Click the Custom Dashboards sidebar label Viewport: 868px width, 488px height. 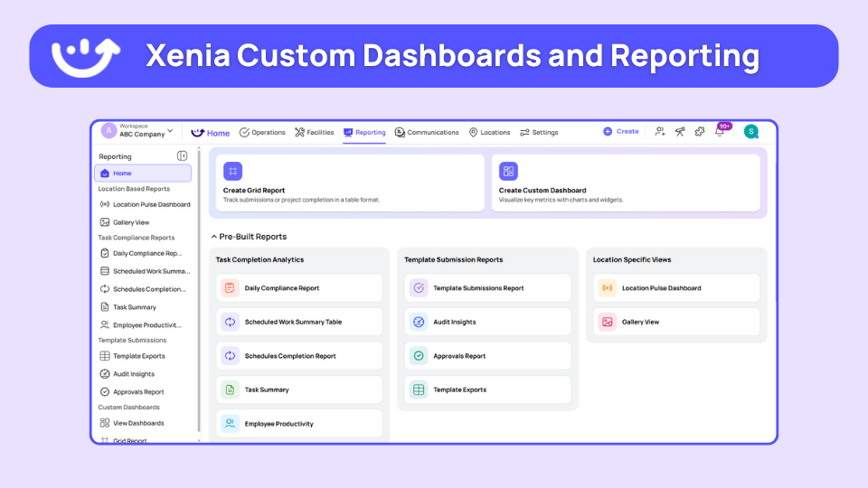click(x=129, y=408)
